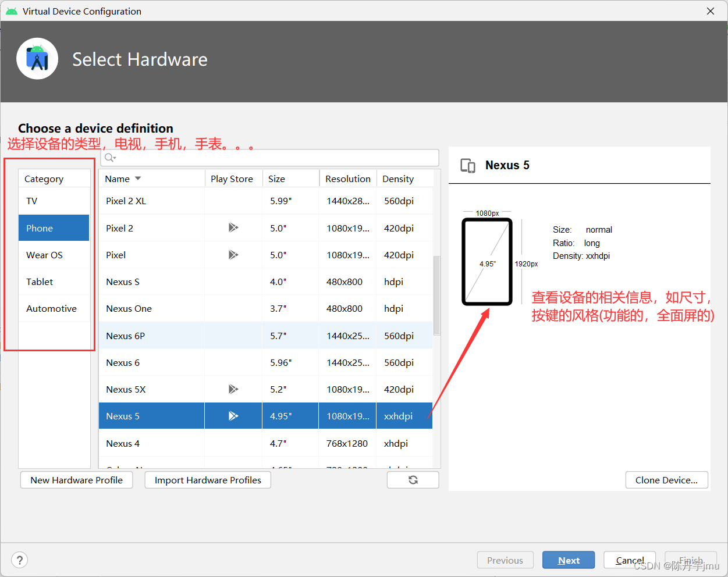Image resolution: width=728 pixels, height=577 pixels.
Task: Click the 4.95" size cell in table
Action: pos(290,416)
